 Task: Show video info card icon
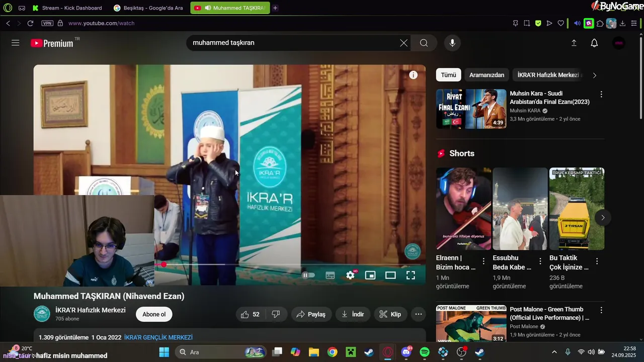413,75
